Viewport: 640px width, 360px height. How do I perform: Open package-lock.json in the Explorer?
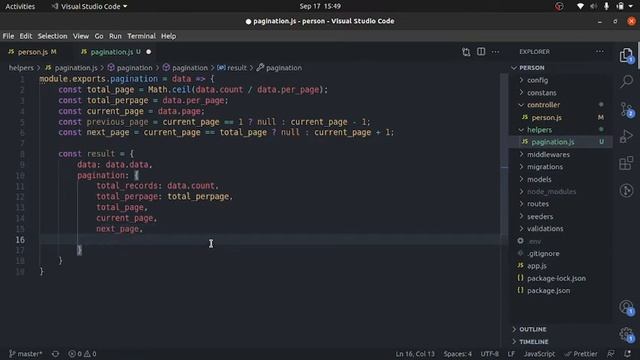(x=561, y=278)
